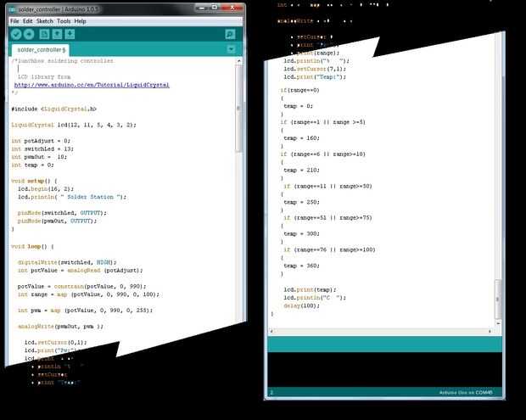Click the 'temp = 360;' line

tap(301, 266)
